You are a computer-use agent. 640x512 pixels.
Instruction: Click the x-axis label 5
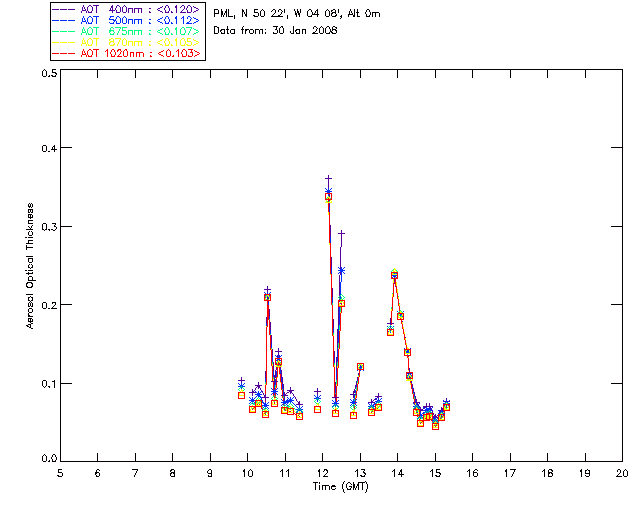[x=60, y=473]
